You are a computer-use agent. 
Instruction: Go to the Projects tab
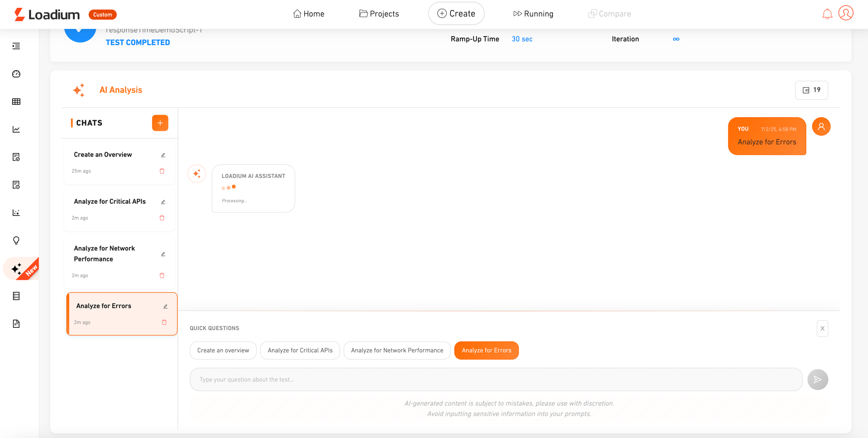click(379, 14)
